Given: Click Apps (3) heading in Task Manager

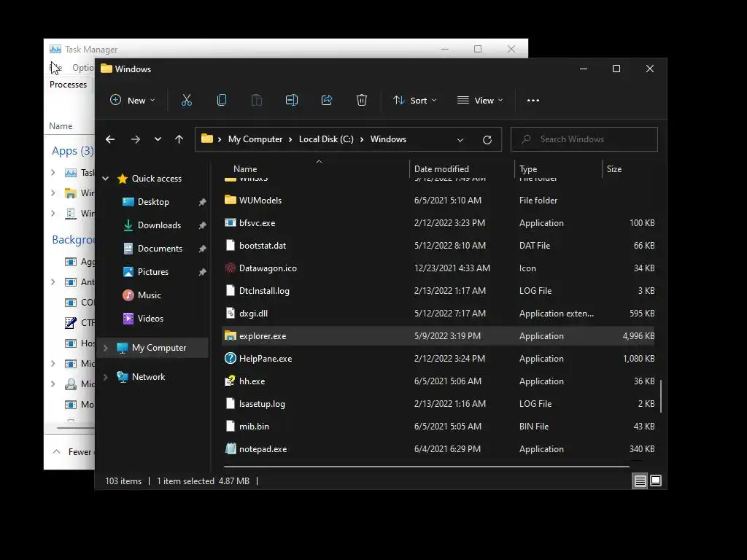Looking at the screenshot, I should click(72, 151).
